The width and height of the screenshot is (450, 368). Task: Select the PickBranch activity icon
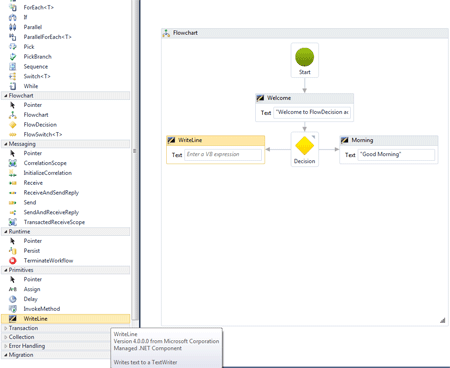pos(13,56)
